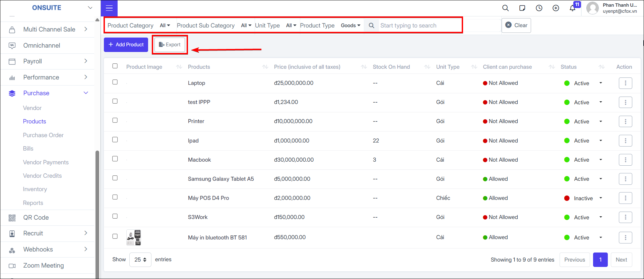Viewport: 644px width, 279px height.
Task: Go to Next page of entries
Action: (621, 260)
